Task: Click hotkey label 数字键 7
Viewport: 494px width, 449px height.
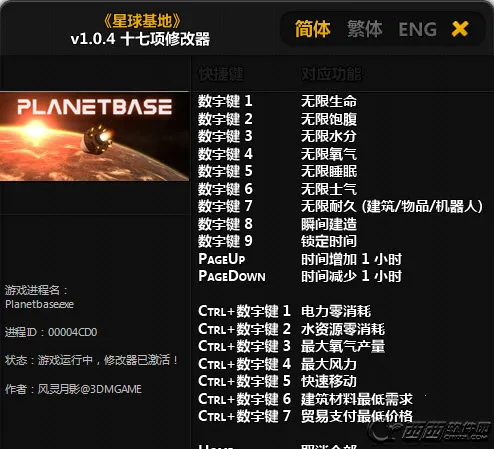Action: [x=225, y=206]
